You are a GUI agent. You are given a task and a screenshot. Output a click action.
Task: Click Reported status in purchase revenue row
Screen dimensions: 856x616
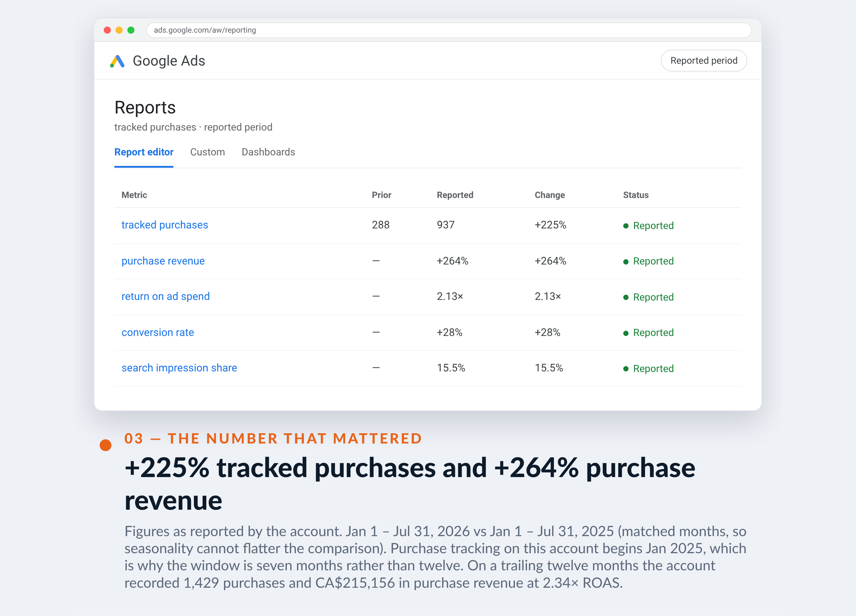point(648,261)
